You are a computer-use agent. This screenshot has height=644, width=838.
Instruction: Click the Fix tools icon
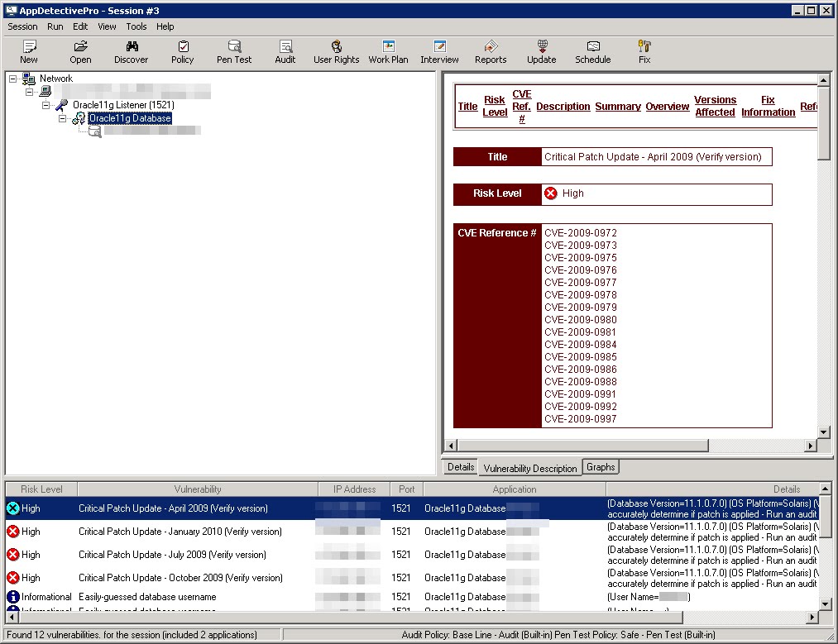pyautogui.click(x=644, y=46)
